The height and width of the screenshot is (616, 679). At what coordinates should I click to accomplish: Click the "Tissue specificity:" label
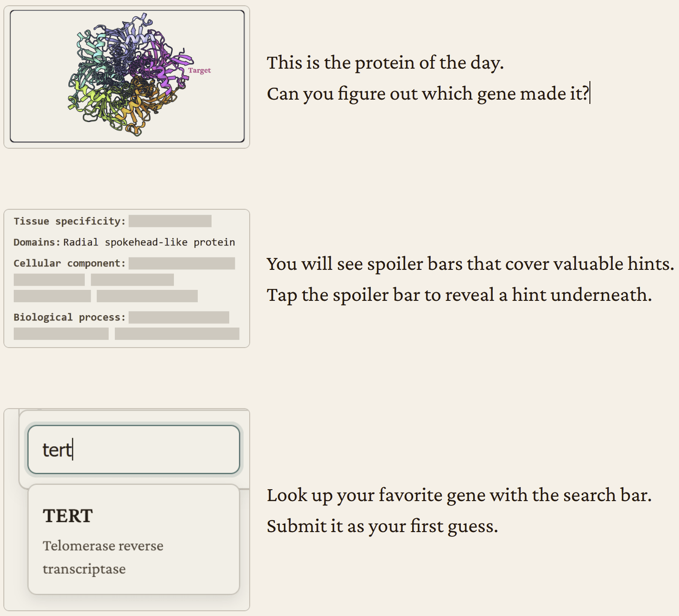click(69, 221)
